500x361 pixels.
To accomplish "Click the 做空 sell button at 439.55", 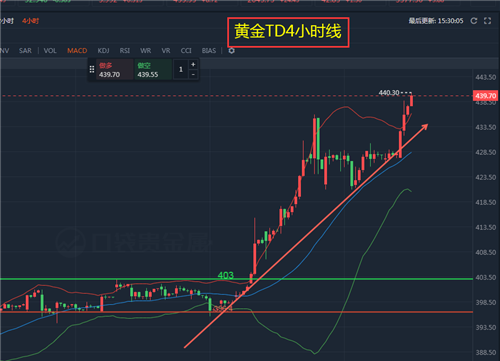I will click(x=153, y=70).
